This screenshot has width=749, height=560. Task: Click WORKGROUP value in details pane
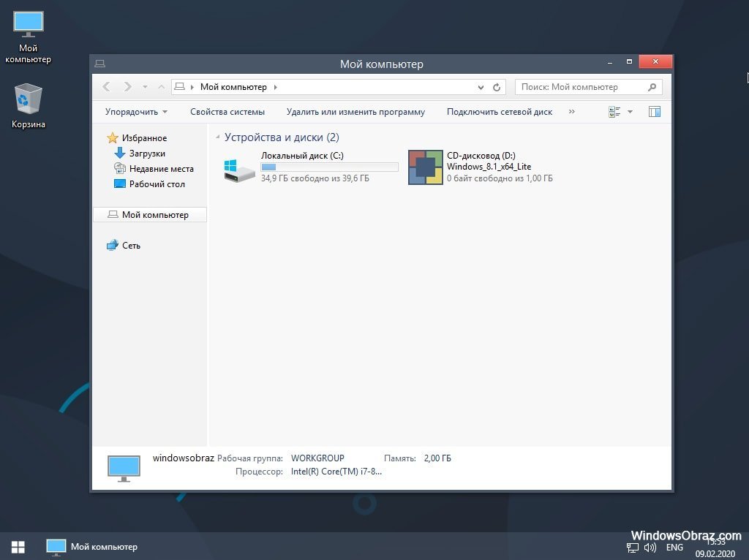pyautogui.click(x=317, y=458)
